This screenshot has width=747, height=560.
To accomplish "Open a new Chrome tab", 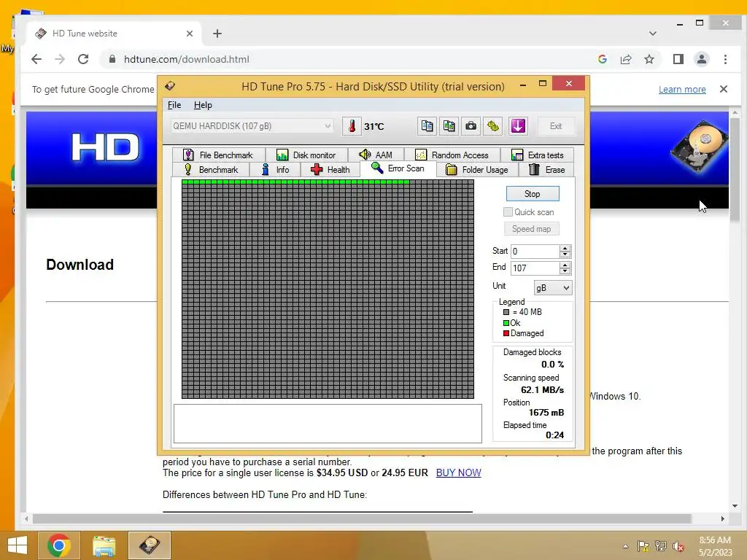I will coord(217,34).
